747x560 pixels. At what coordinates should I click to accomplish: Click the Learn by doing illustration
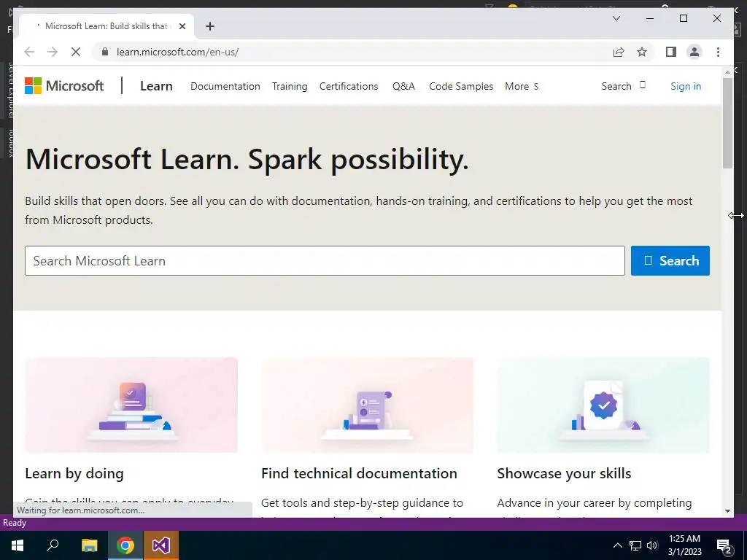[131, 405]
